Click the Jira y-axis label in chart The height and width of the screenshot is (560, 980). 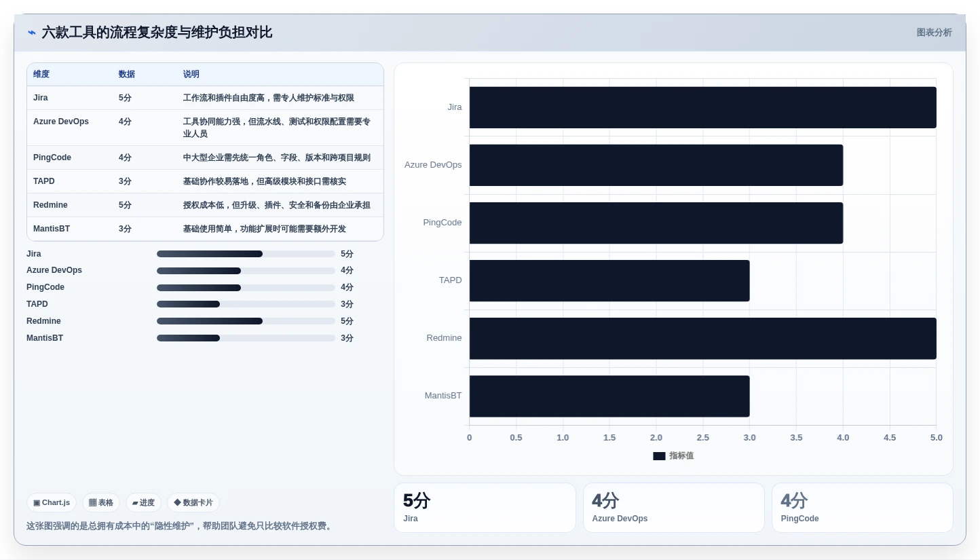click(x=455, y=107)
